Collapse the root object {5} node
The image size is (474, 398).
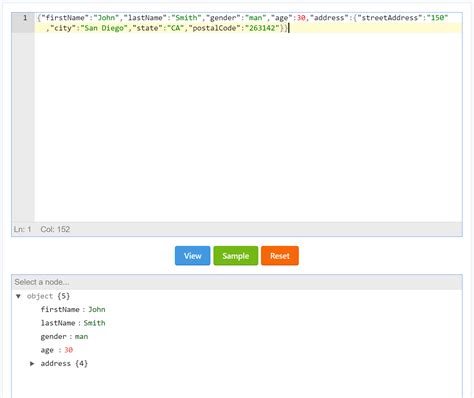(x=18, y=296)
